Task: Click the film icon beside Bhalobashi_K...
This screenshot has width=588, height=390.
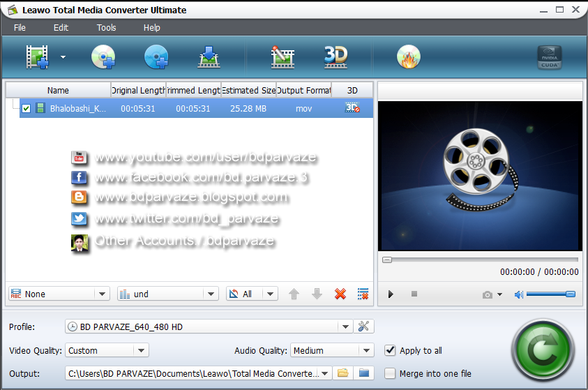Action: 40,108
